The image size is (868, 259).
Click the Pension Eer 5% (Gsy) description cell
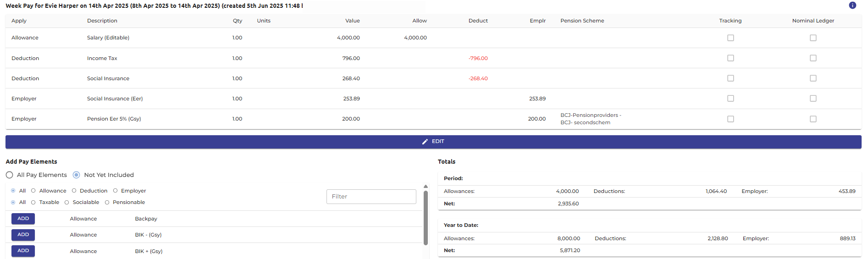coord(114,119)
